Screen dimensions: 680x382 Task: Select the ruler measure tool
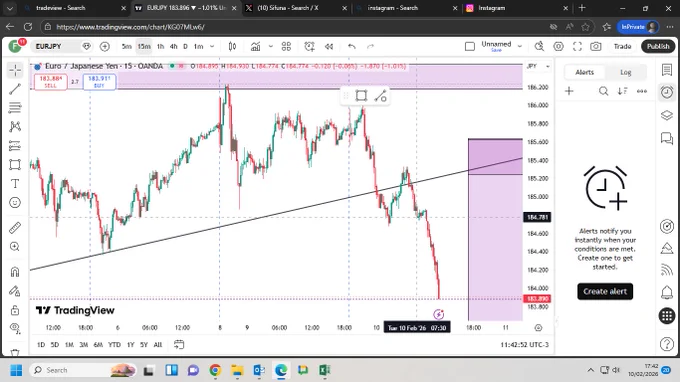(15, 228)
